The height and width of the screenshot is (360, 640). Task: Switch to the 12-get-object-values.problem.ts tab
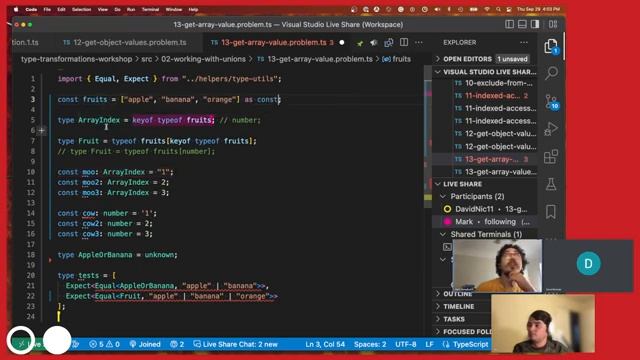click(125, 42)
